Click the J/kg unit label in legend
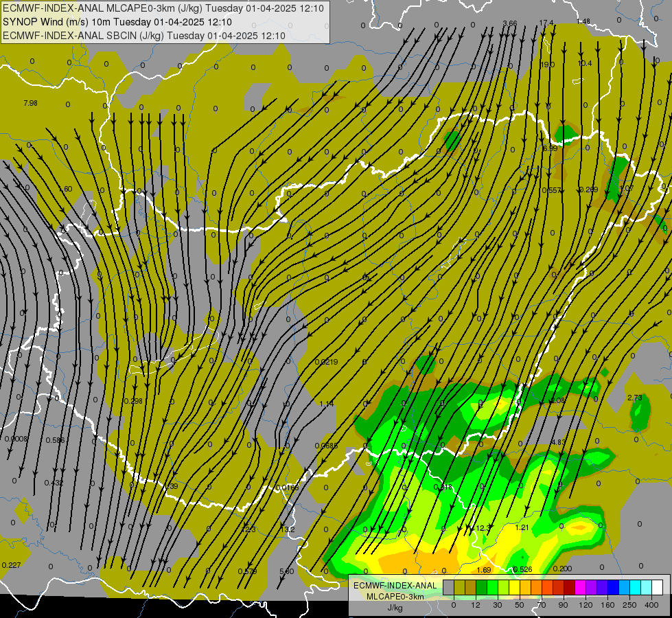This screenshot has width=672, height=618. (x=395, y=608)
